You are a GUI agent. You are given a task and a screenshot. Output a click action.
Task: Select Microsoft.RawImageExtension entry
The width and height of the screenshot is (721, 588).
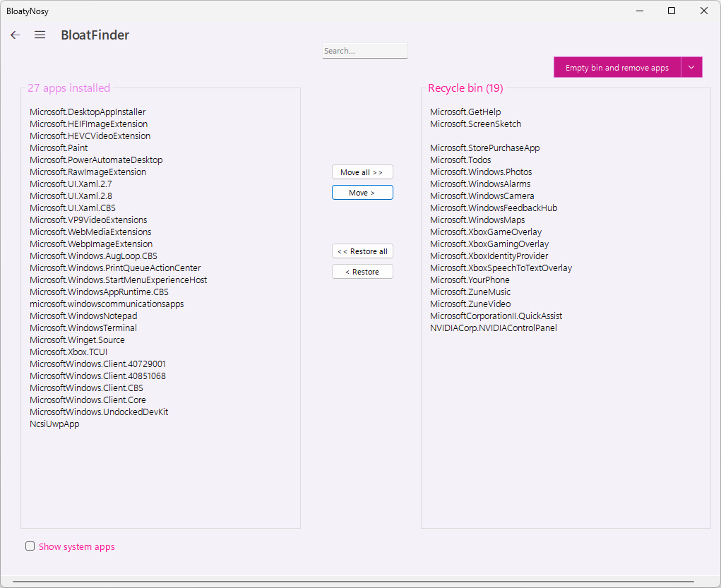click(x=88, y=172)
